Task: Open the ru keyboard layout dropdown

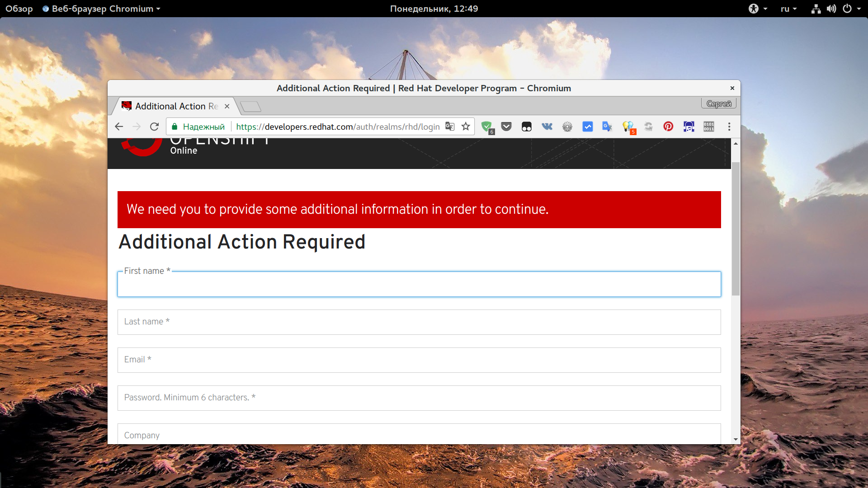Action: (788, 9)
